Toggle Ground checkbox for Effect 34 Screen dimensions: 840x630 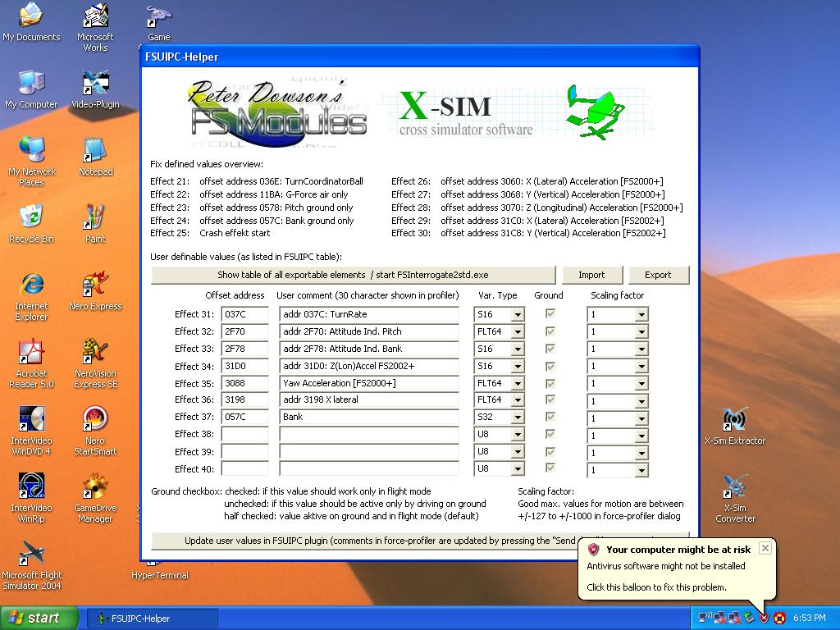tap(550, 366)
